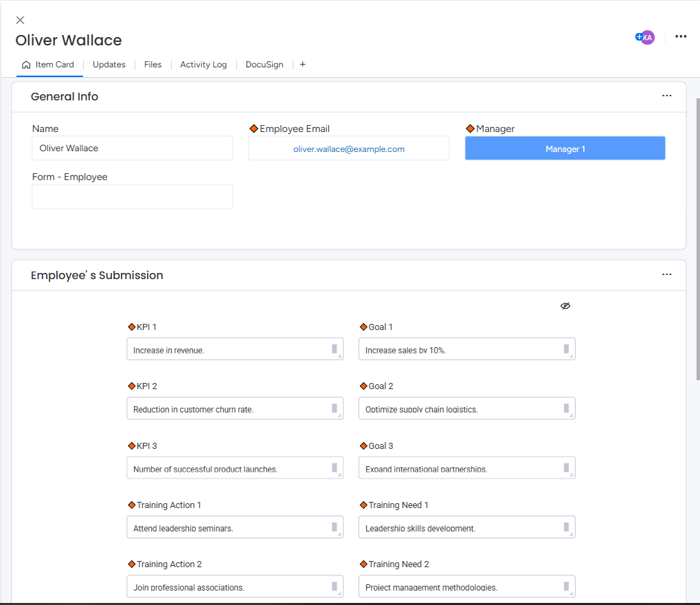Open the item's top-right three-dot menu

pos(680,36)
